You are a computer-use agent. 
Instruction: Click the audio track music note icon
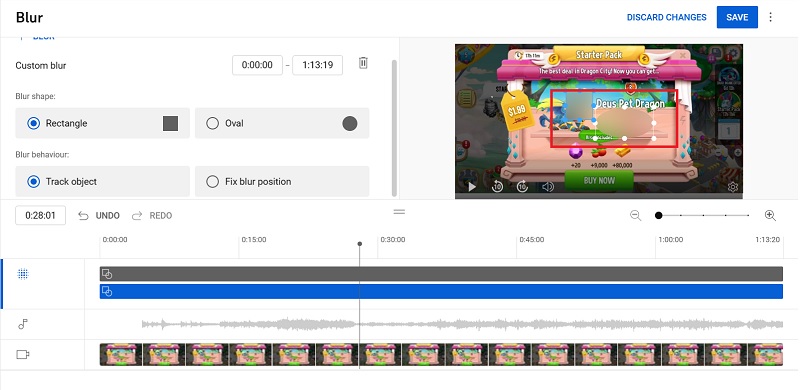pyautogui.click(x=23, y=324)
